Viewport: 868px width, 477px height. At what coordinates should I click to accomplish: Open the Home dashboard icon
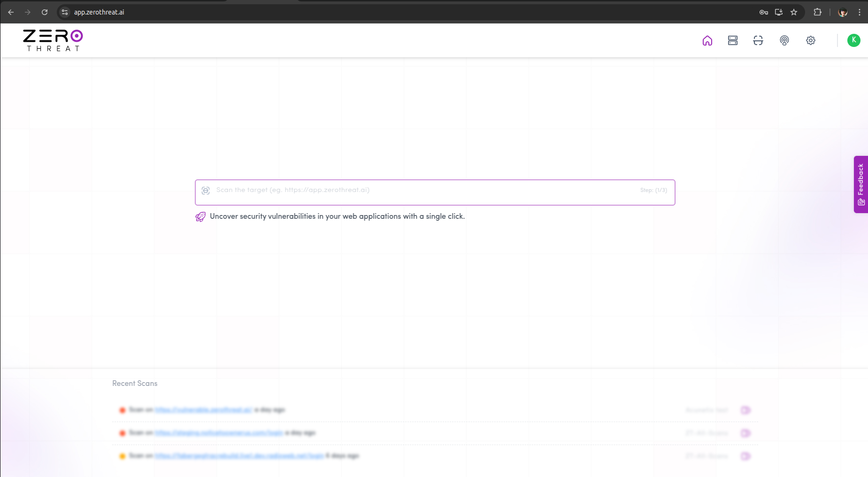[x=707, y=40]
